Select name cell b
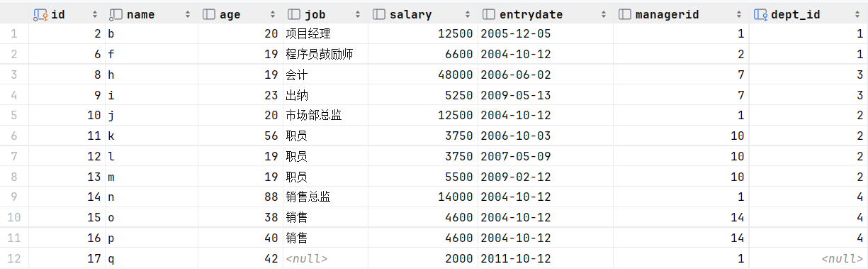 coord(151,33)
